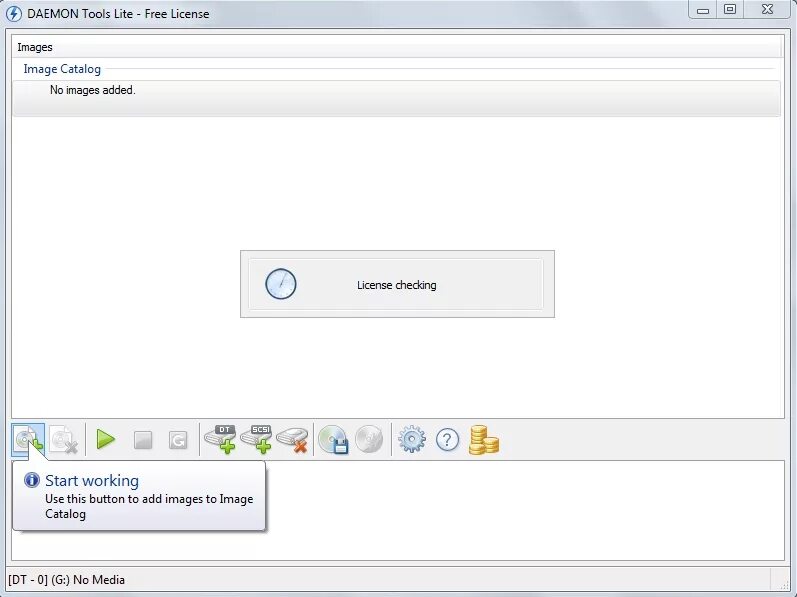Click the License checking clock icon
The width and height of the screenshot is (797, 597).
click(281, 284)
